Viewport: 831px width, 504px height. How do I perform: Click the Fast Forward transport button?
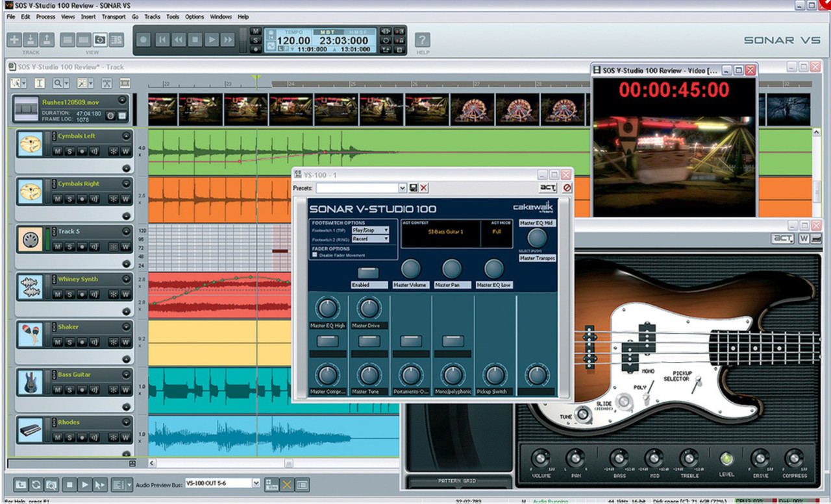click(227, 40)
